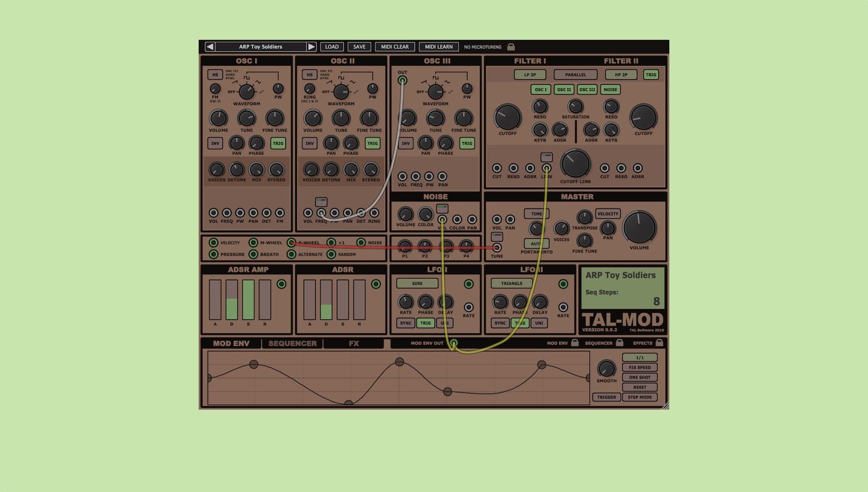Switch to the SEQUENCER tab
Viewport: 868px width, 492px height.
292,344
